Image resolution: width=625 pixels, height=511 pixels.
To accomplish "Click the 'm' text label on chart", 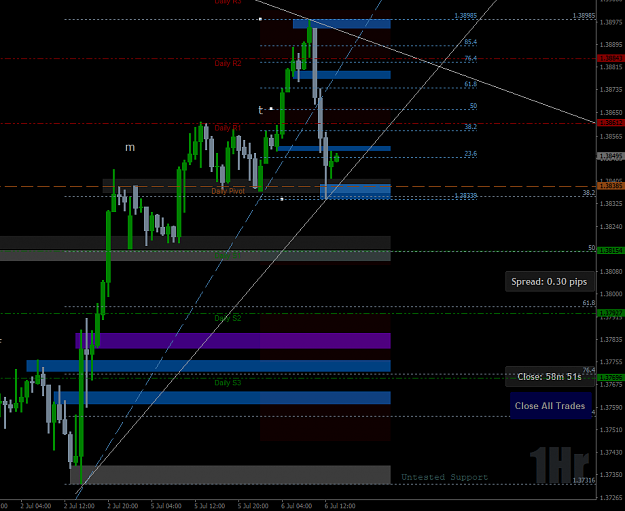I will 130,147.
